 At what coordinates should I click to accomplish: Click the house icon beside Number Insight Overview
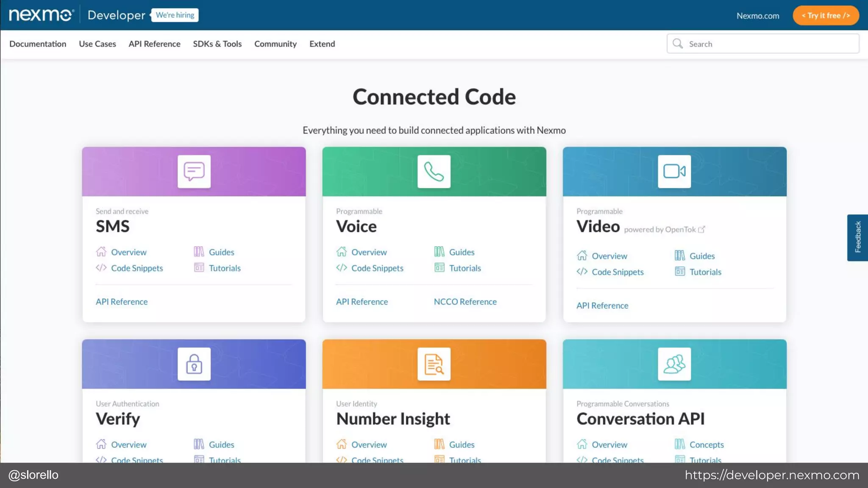coord(342,444)
